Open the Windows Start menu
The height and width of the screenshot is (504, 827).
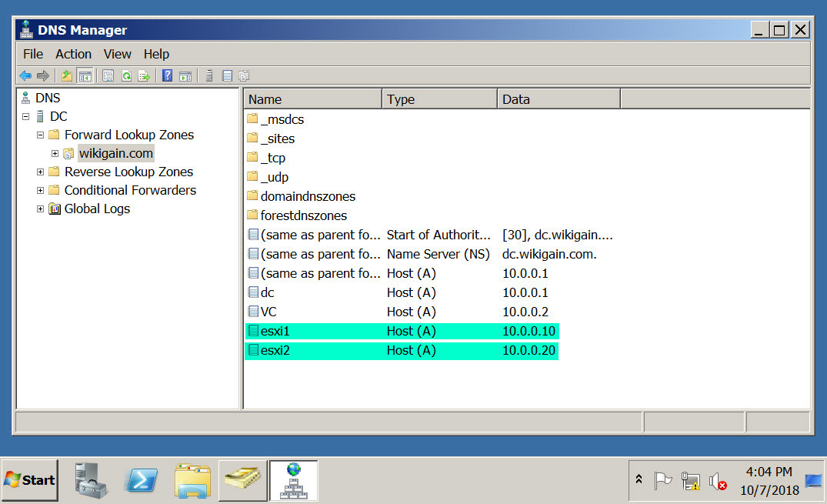click(x=29, y=479)
